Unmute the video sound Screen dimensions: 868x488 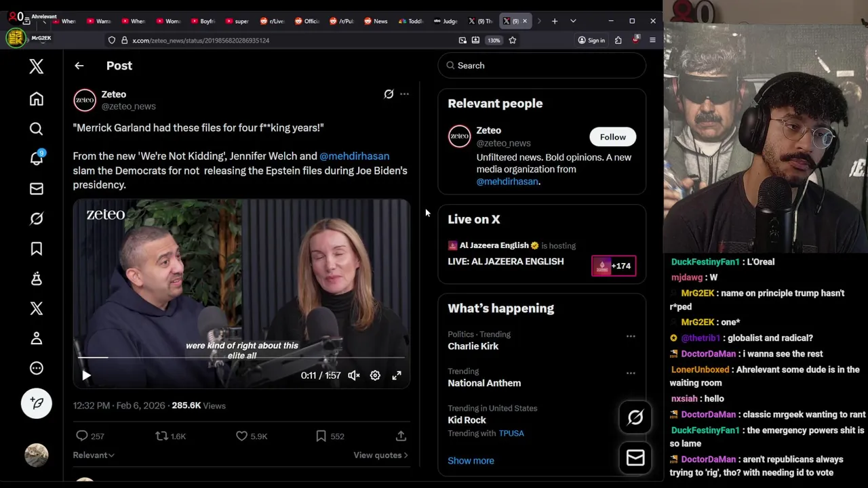coord(354,375)
